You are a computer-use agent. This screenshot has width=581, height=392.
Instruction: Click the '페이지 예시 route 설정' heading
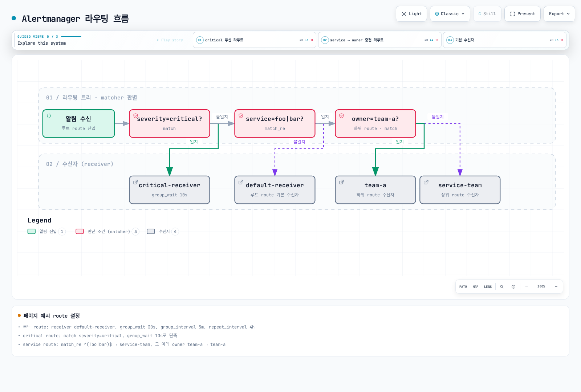(52, 316)
